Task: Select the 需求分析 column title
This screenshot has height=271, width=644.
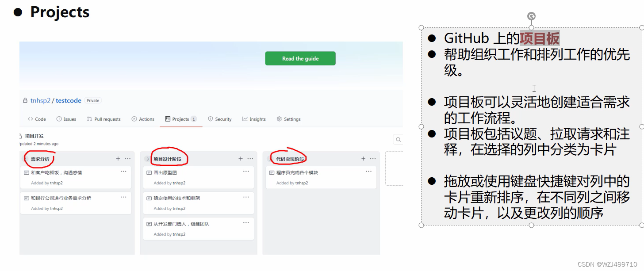Action: 40,159
